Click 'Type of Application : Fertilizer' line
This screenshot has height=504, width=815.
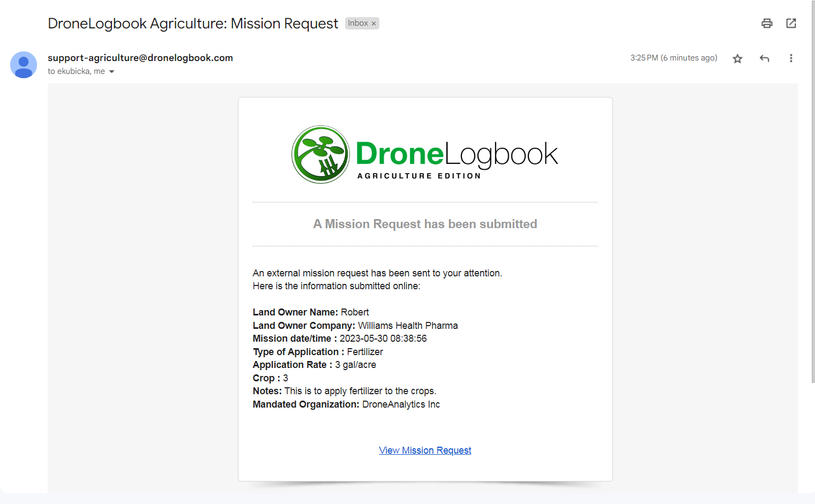(318, 352)
